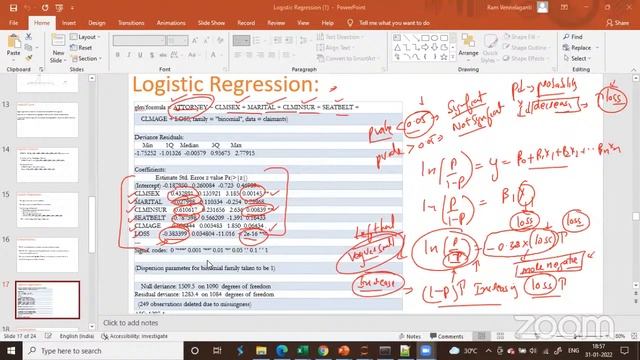Expand the shapes gallery More arrow
The image size is (640, 360).
(x=453, y=58)
